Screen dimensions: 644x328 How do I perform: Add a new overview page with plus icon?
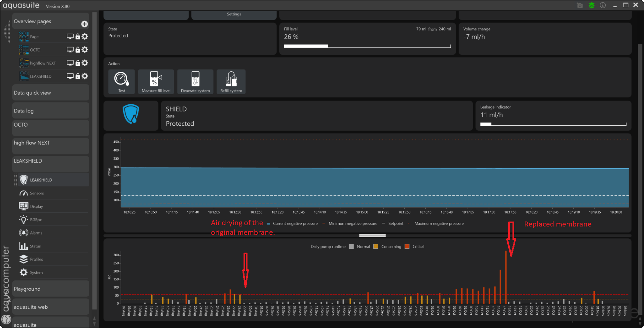[85, 24]
